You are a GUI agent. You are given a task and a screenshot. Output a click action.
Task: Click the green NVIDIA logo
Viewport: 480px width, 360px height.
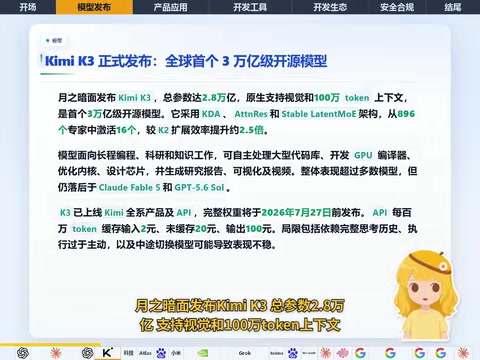click(x=203, y=353)
